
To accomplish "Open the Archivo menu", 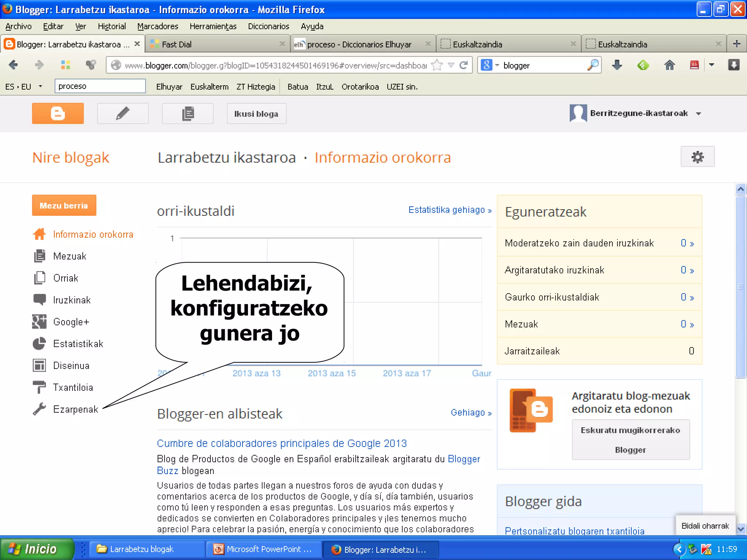I will [x=19, y=26].
